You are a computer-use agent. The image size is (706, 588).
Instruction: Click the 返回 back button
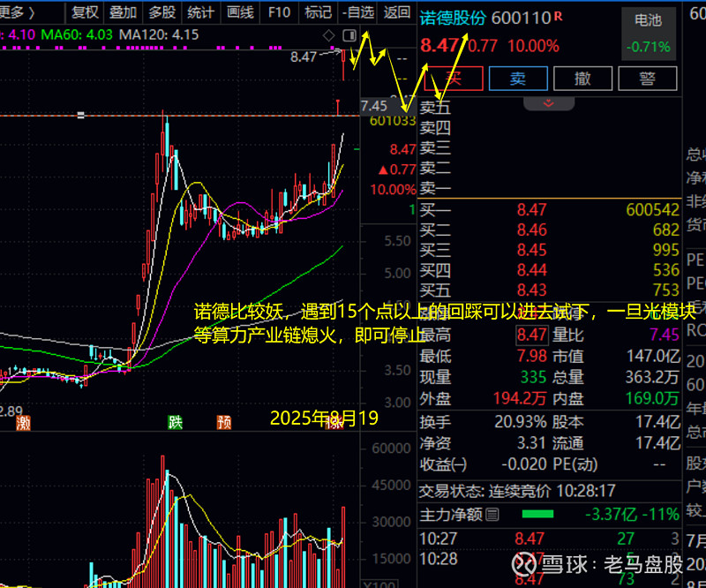click(396, 12)
